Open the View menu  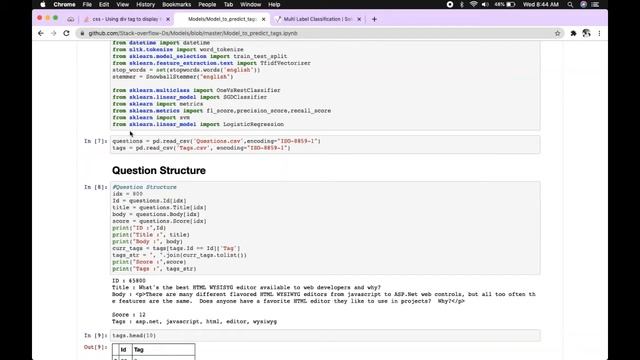[122, 4]
